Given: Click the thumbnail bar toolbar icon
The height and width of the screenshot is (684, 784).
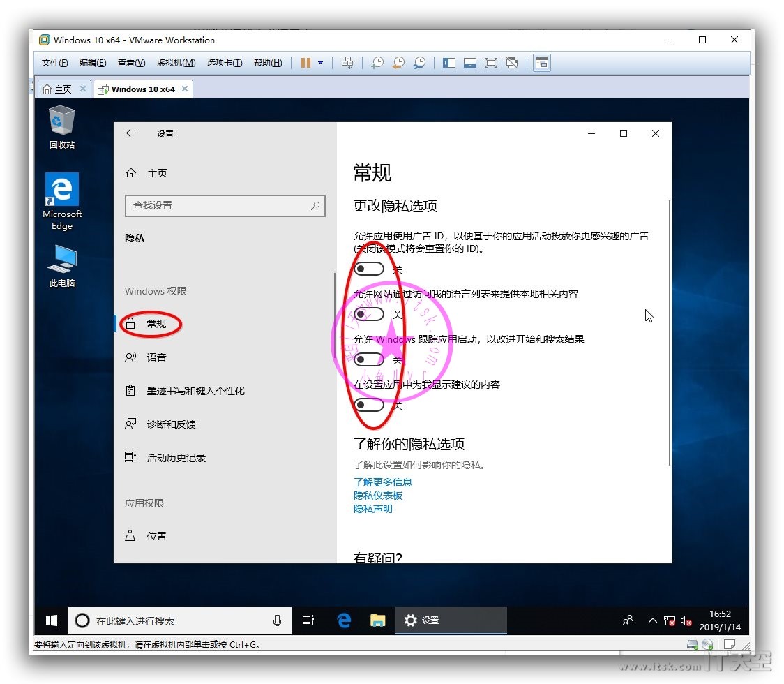Looking at the screenshot, I should click(470, 63).
